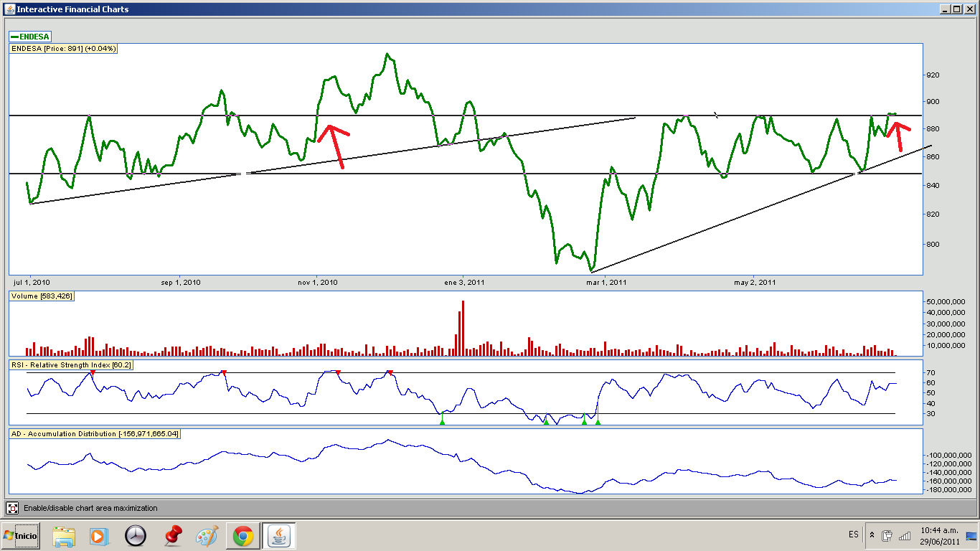Viewport: 980px width, 551px height.
Task: Open the taskbar clock showing 10:44 a.m.
Action: click(x=938, y=536)
